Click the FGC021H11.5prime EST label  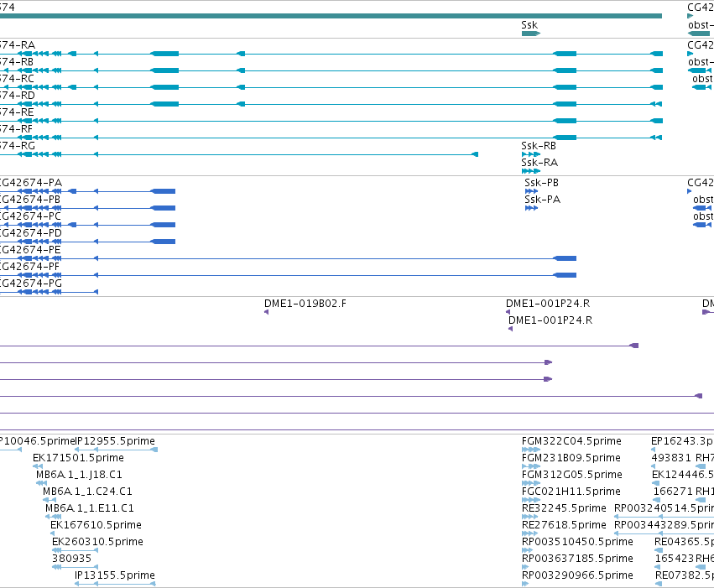(x=571, y=492)
